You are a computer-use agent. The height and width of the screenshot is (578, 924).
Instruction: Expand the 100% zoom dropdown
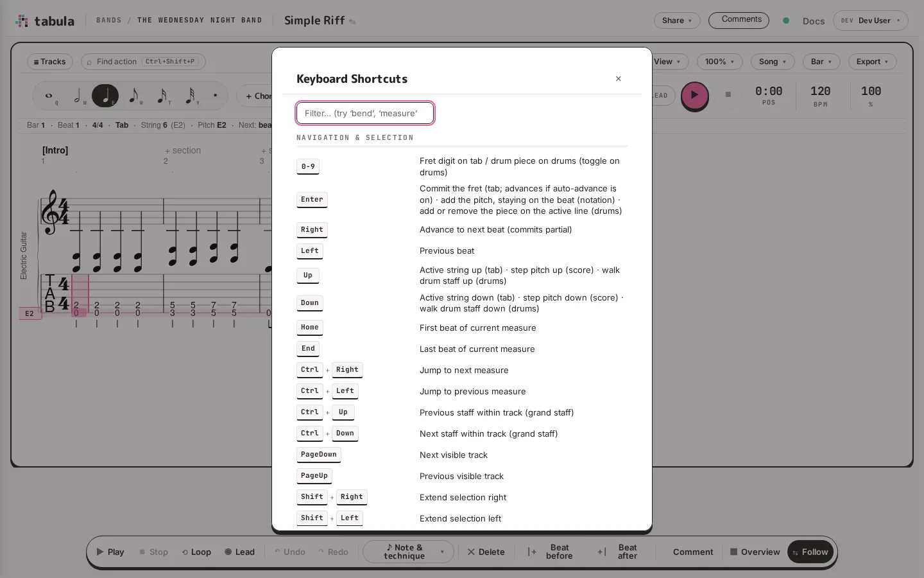click(719, 62)
